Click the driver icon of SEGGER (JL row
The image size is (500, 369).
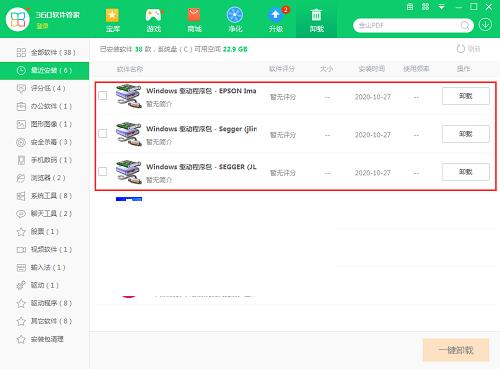click(128, 172)
